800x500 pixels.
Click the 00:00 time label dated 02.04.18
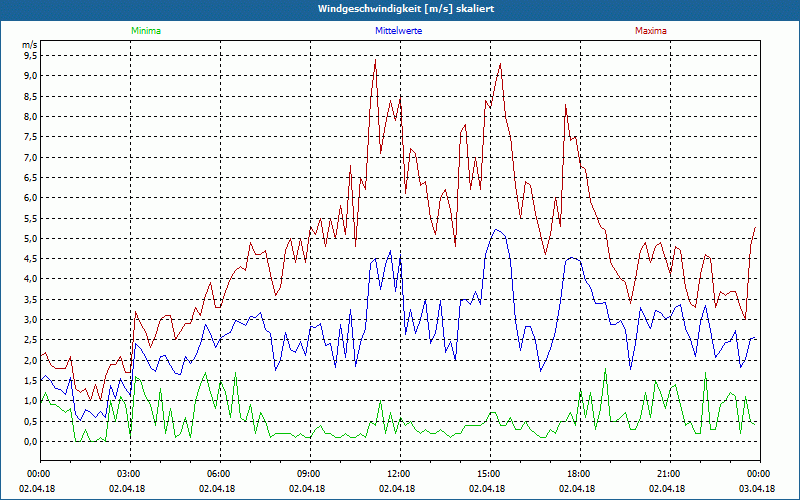tap(37, 474)
